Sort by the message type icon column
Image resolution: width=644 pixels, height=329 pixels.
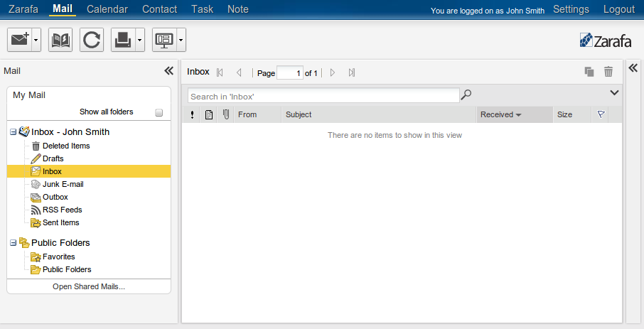(x=209, y=114)
